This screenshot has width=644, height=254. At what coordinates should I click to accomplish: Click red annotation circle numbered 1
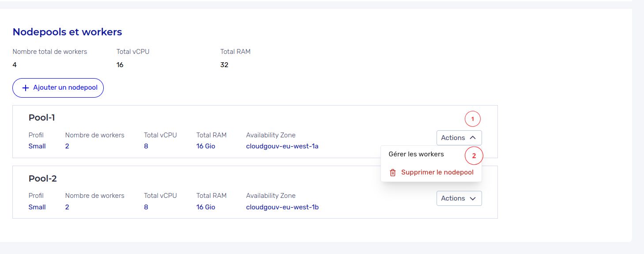click(x=472, y=119)
